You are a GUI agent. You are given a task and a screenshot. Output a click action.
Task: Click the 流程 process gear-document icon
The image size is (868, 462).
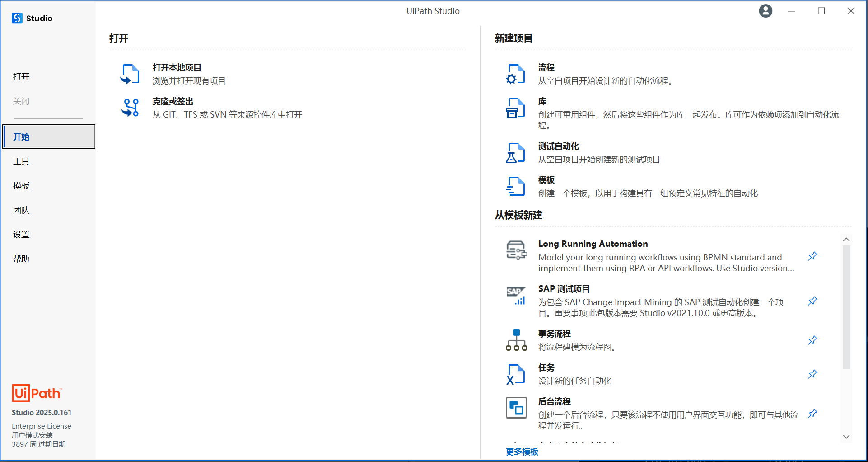(516, 74)
